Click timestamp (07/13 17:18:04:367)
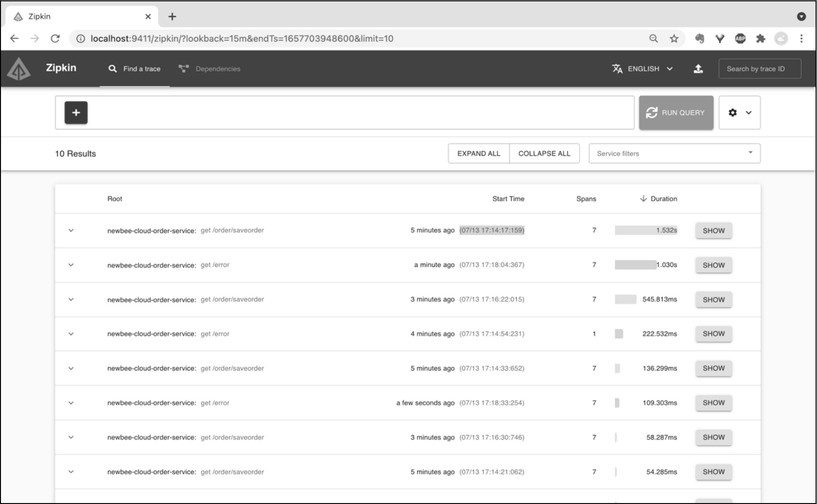Screen dimensions: 817x504 491,265
